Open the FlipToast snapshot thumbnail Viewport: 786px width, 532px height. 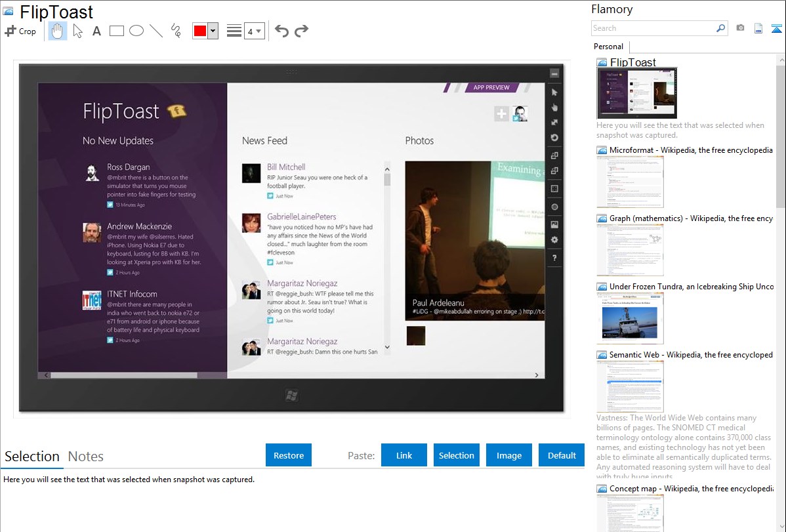(x=637, y=93)
